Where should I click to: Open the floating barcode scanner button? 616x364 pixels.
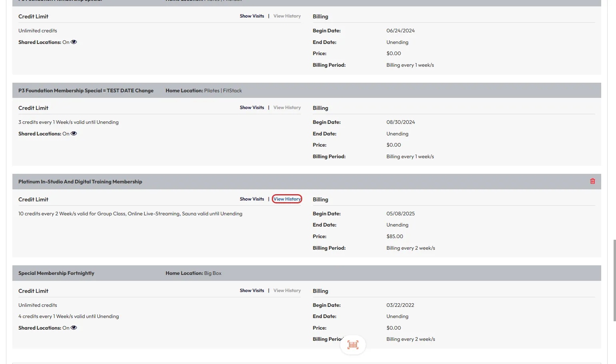[x=353, y=345]
